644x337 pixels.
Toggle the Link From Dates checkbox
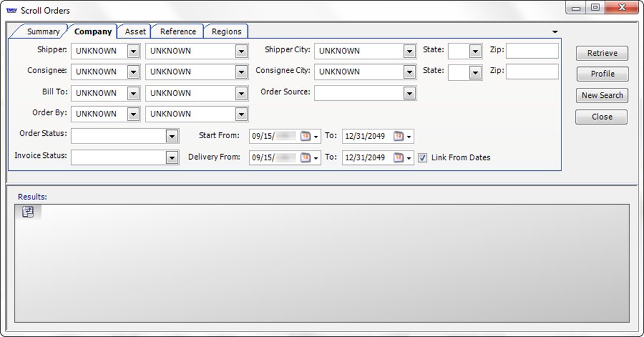pos(423,158)
